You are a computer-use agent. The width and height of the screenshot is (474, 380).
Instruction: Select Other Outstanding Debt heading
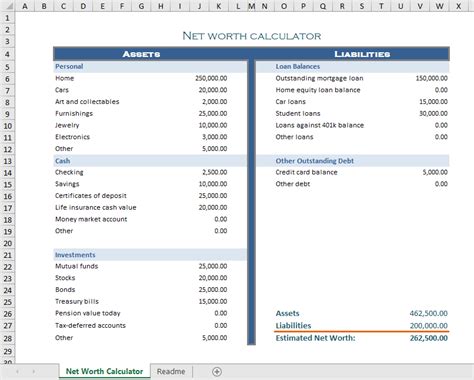pos(315,161)
